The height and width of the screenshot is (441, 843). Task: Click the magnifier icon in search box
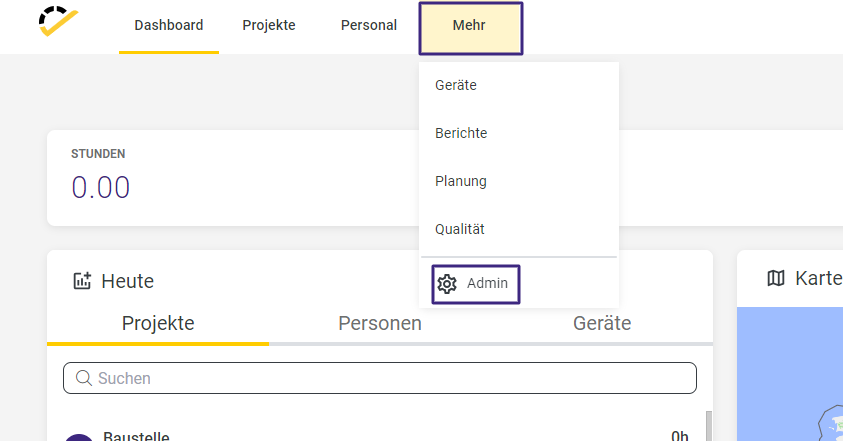click(x=83, y=378)
